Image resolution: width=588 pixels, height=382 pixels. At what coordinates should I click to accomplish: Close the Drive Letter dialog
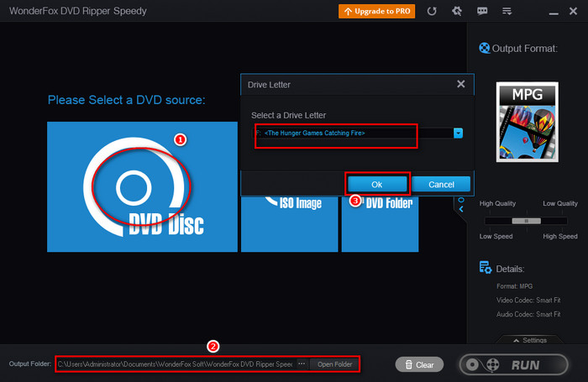coord(461,84)
